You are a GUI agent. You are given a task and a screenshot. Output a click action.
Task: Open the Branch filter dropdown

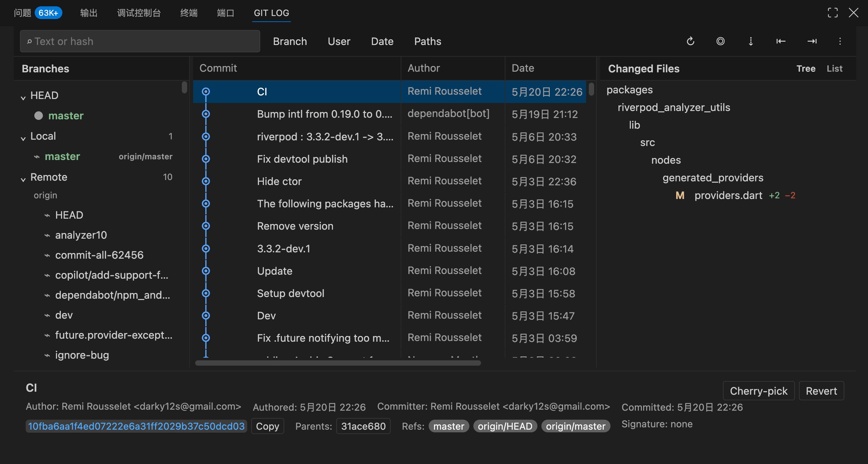(290, 41)
